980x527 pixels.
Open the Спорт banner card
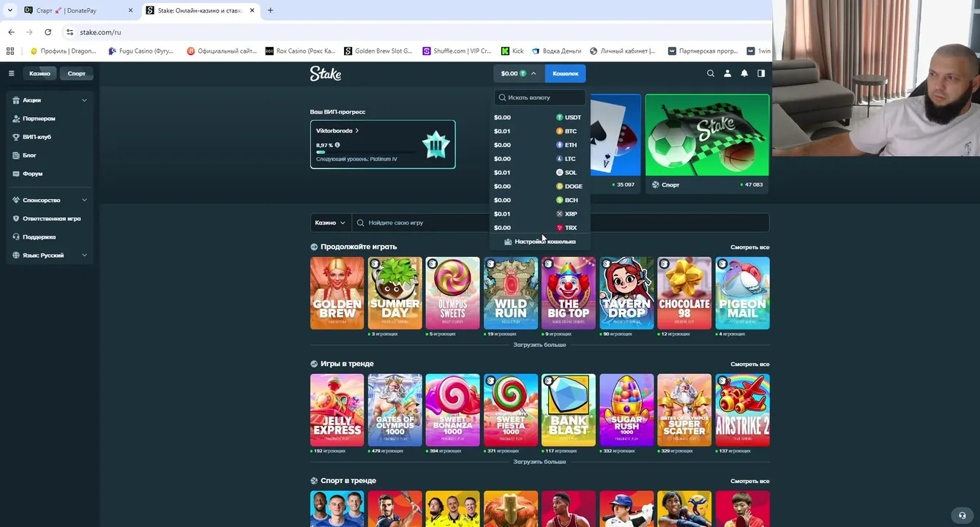coord(707,143)
